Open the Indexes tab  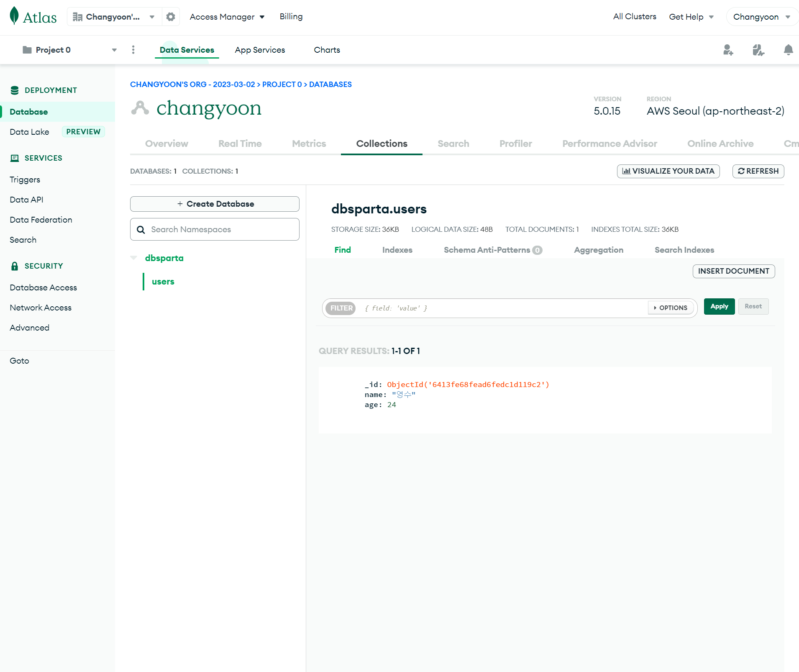click(x=397, y=250)
